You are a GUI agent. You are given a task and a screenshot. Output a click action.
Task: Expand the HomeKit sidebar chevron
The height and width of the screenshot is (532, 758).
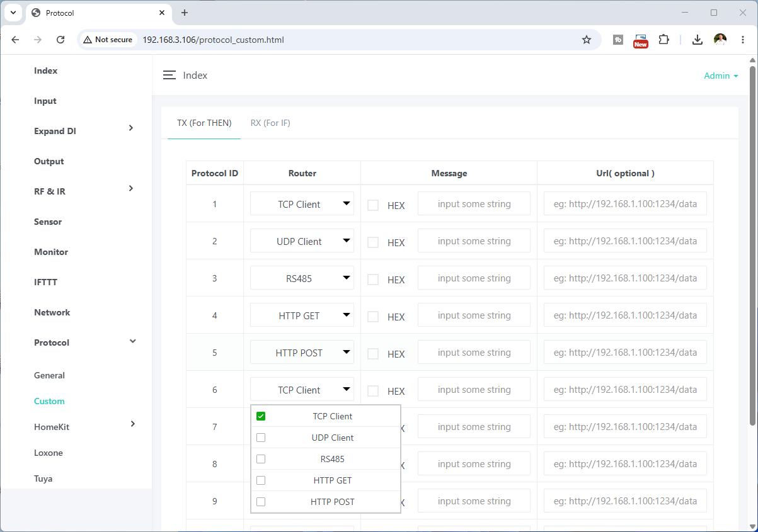(x=132, y=424)
